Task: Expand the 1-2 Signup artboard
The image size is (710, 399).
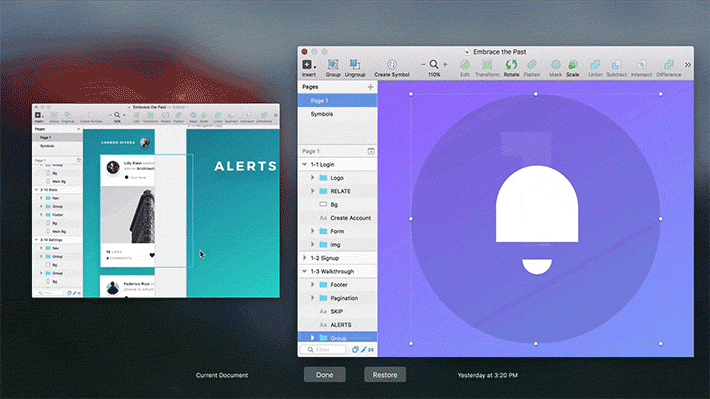Action: coord(304,258)
